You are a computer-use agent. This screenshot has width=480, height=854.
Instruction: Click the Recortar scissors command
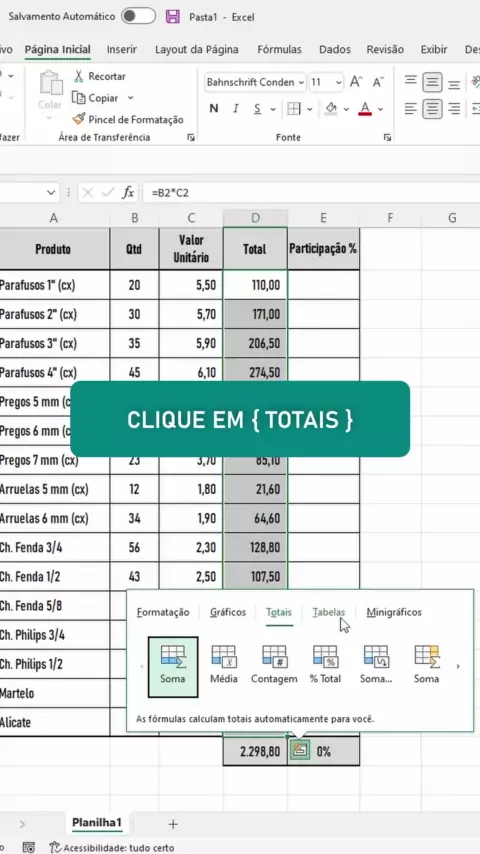[100, 76]
